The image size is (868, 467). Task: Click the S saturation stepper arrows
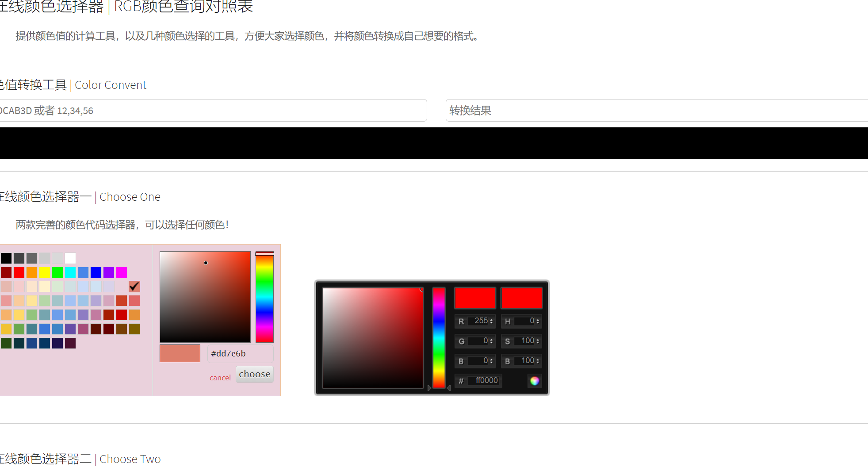(x=538, y=341)
